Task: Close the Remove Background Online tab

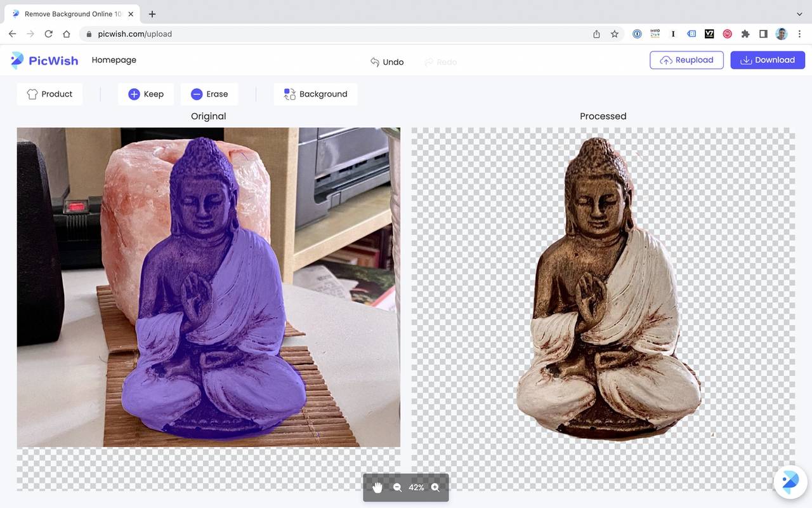Action: pyautogui.click(x=131, y=14)
